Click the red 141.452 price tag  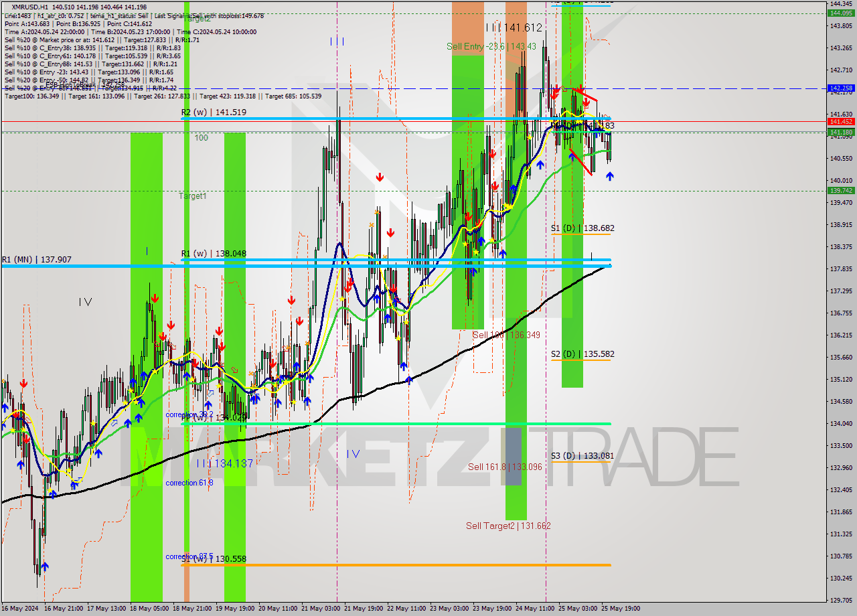click(841, 121)
